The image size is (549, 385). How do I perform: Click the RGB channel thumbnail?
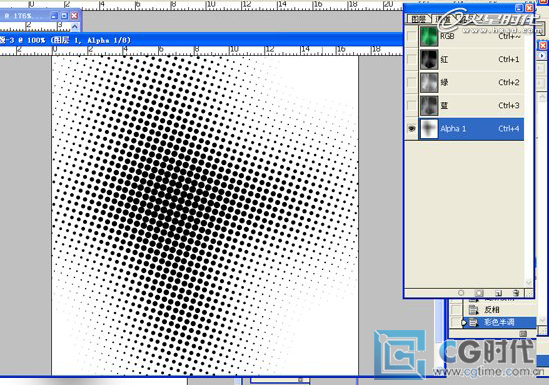[x=429, y=36]
